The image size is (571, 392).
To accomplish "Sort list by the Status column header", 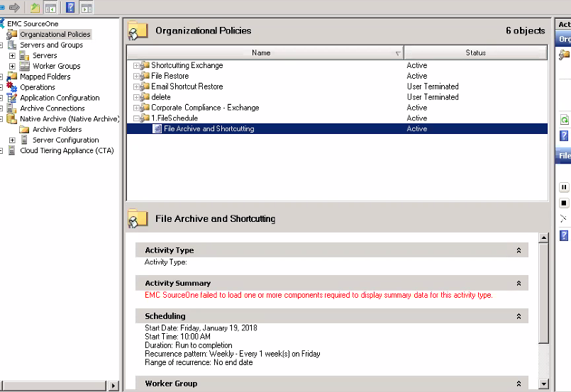I will 475,52.
